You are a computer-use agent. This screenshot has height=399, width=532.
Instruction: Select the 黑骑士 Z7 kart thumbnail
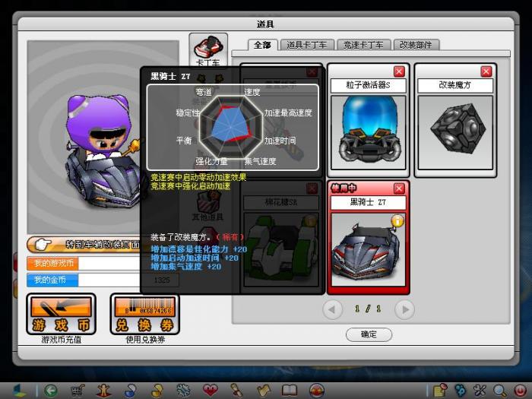pos(368,249)
